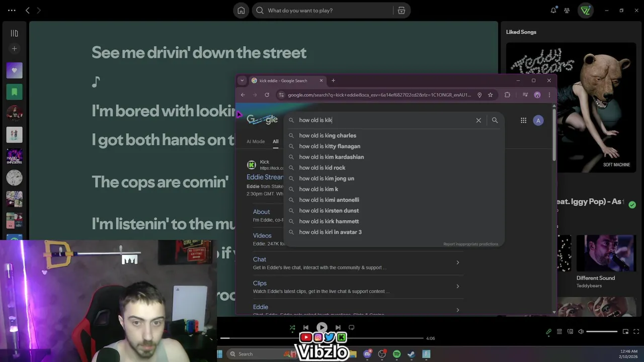Viewport: 644px width, 362px height.
Task: Bookmark this page with the star icon
Action: point(490,95)
